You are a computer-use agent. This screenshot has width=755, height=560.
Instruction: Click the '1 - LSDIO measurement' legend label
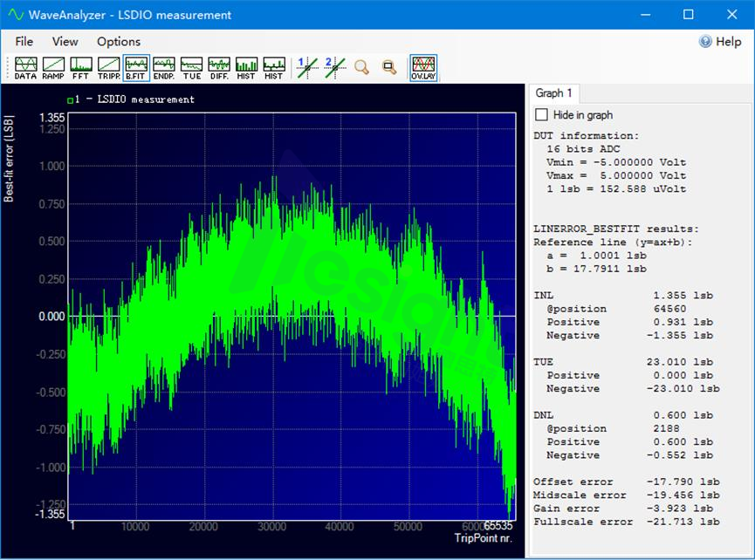click(x=134, y=99)
